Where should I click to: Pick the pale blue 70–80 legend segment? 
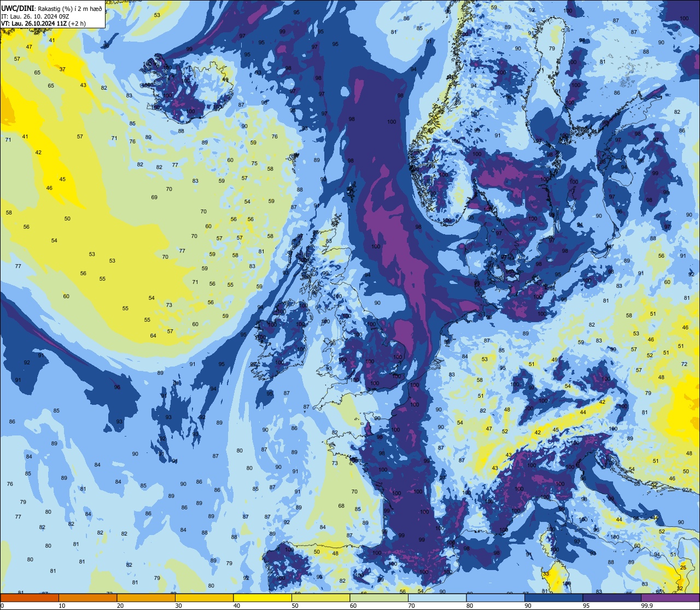(437, 597)
